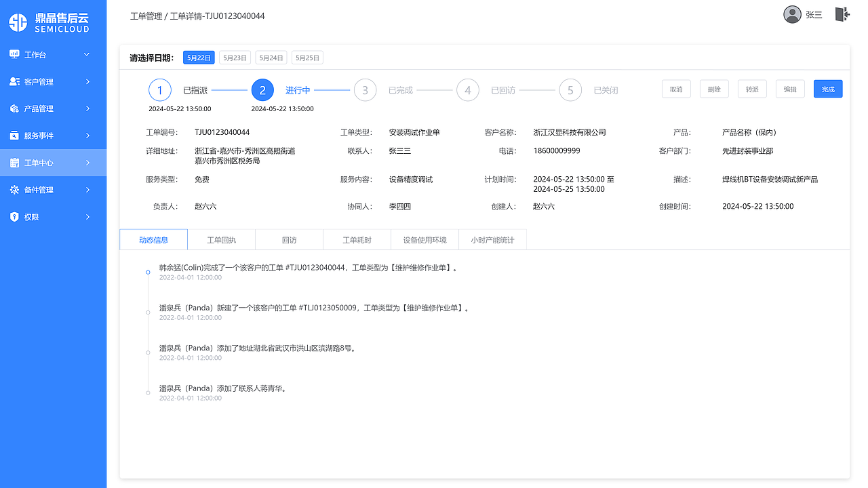
Task: Click the 服务事件 service event icon
Action: (15, 136)
